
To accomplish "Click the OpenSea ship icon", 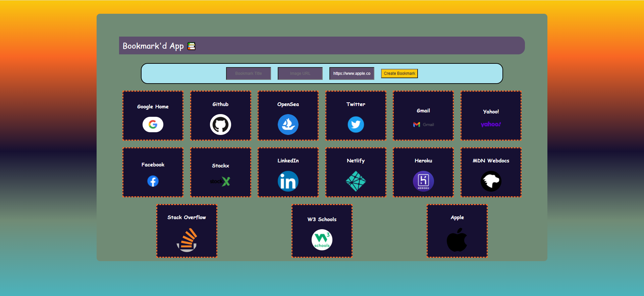I will (x=288, y=125).
